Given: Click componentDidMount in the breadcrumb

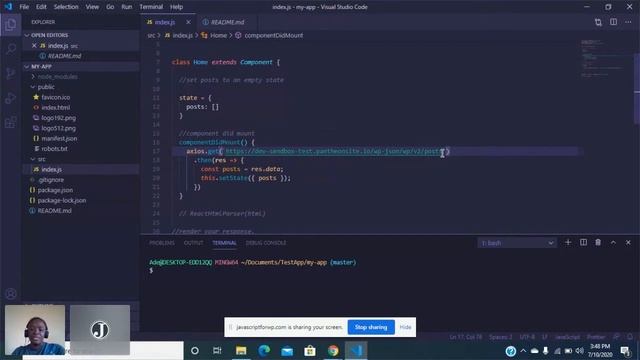Looking at the screenshot, I should pos(273,36).
